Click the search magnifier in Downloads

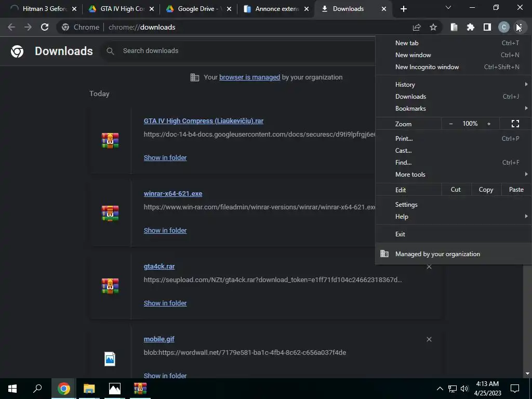click(110, 51)
